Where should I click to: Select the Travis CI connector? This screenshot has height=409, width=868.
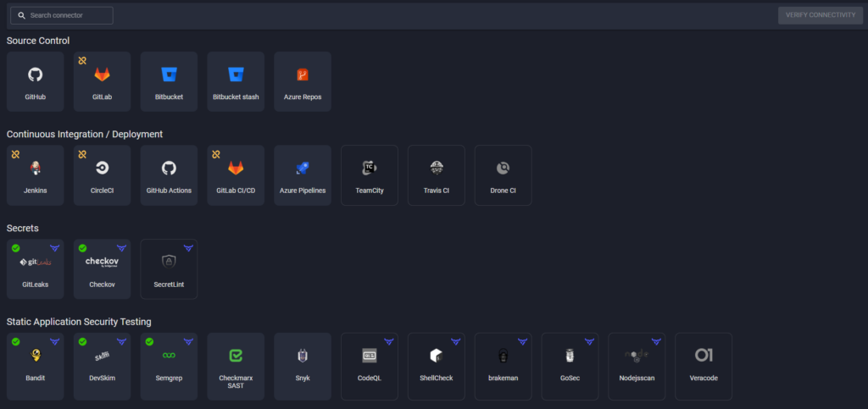[x=437, y=175]
